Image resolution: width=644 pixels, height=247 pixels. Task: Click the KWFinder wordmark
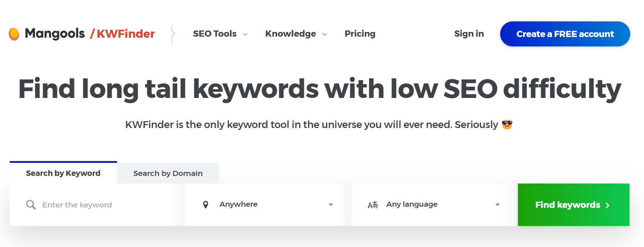[x=126, y=33]
